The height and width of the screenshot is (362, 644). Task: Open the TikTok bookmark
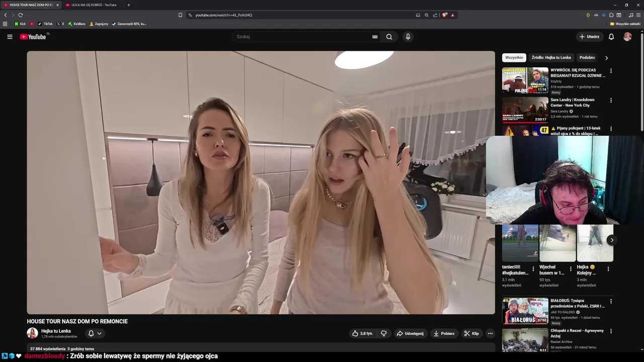[45, 24]
